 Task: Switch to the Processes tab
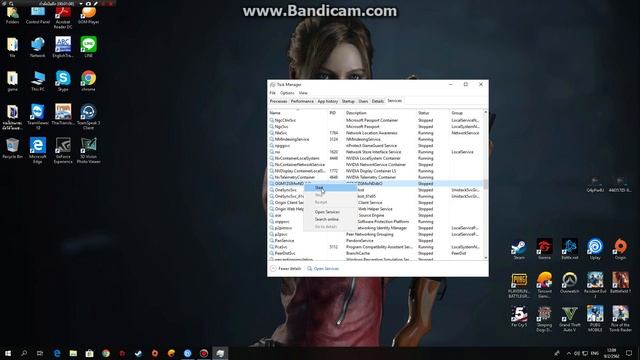(278, 101)
